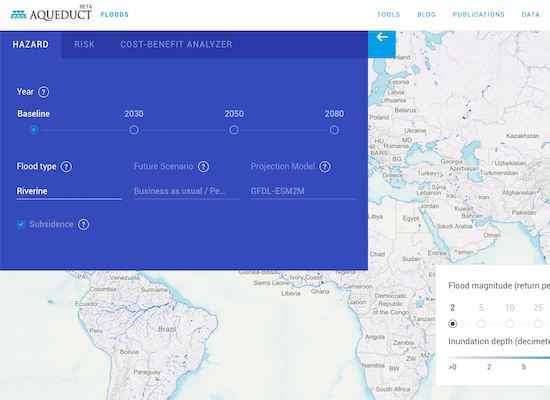Select the 2080 year radio button
This screenshot has width=550, height=400.
point(334,130)
